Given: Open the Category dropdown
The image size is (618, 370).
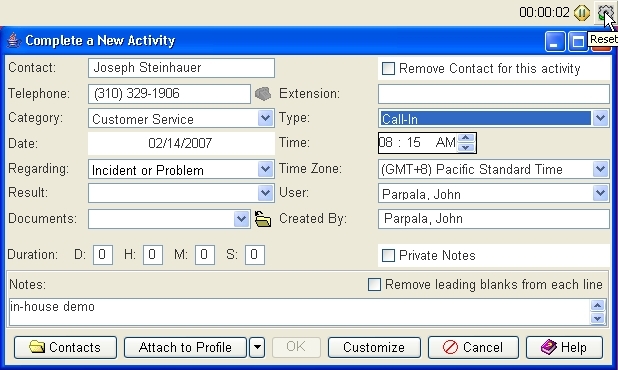Looking at the screenshot, I should [x=265, y=118].
